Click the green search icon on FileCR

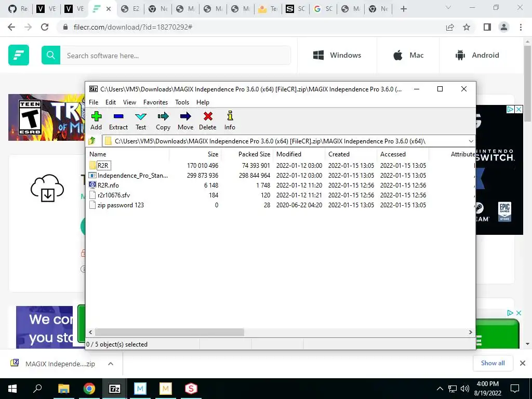pos(51,55)
